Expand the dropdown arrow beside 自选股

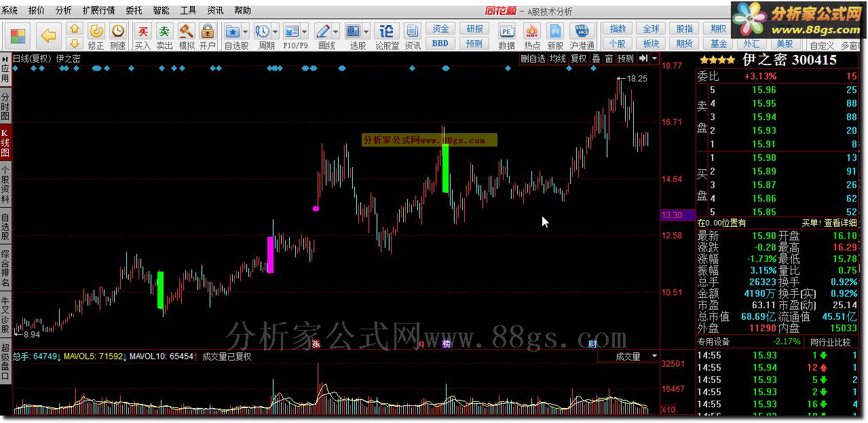click(246, 31)
